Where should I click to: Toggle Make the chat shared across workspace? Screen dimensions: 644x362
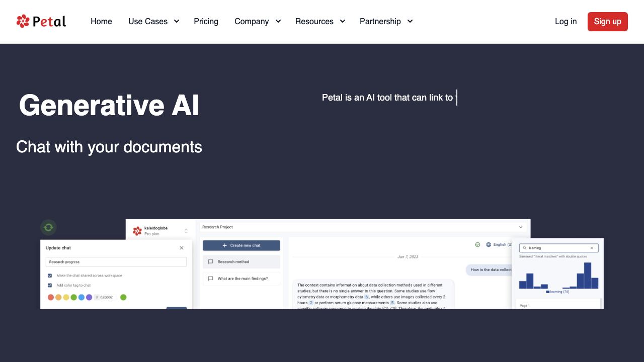50,276
